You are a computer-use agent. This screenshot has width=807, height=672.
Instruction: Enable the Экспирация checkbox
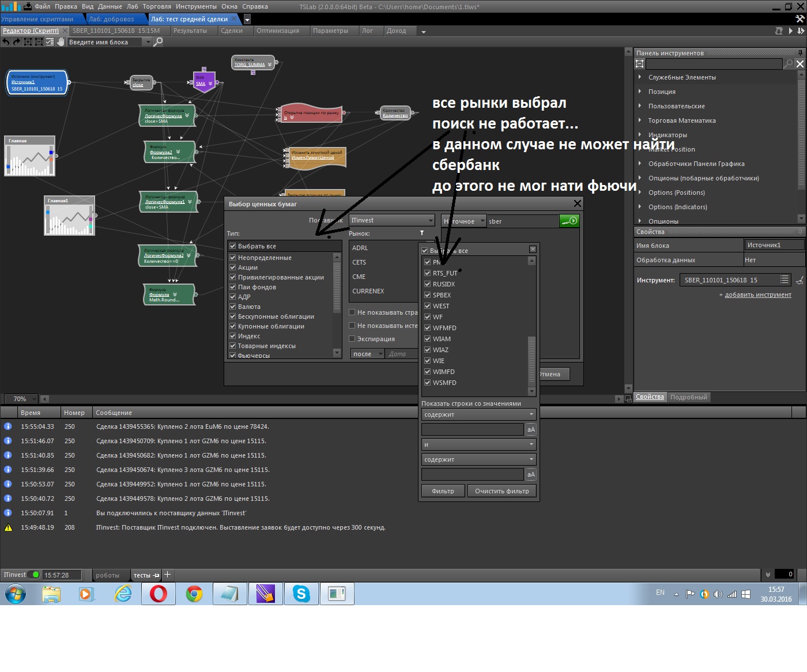coord(352,339)
